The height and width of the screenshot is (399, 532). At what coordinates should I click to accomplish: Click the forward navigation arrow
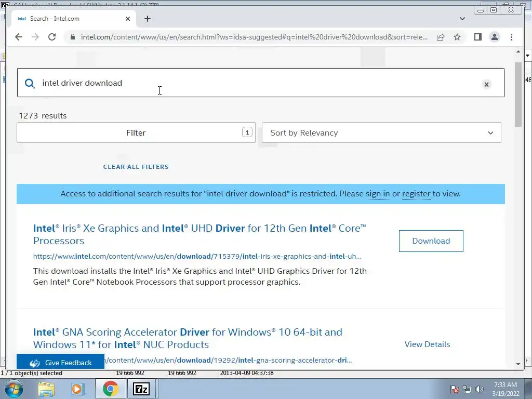[35, 37]
